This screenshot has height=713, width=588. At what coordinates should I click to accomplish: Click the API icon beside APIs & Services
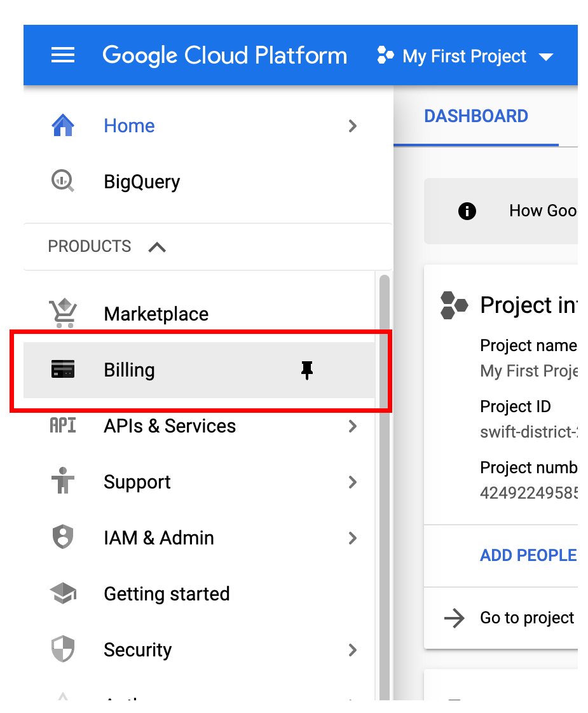tap(63, 426)
